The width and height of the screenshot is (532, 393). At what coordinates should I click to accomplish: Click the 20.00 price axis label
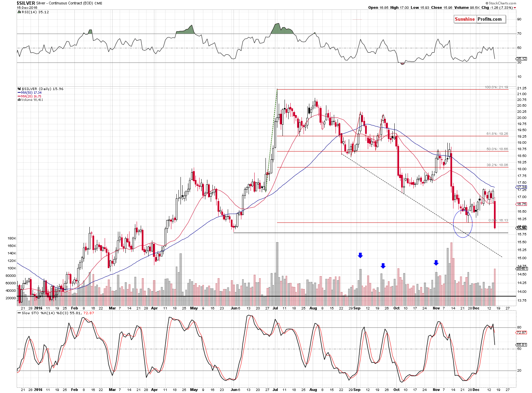[522, 118]
